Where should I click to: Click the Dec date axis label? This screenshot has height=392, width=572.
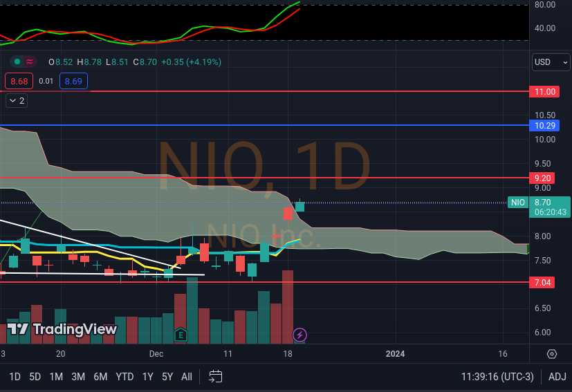(x=156, y=354)
